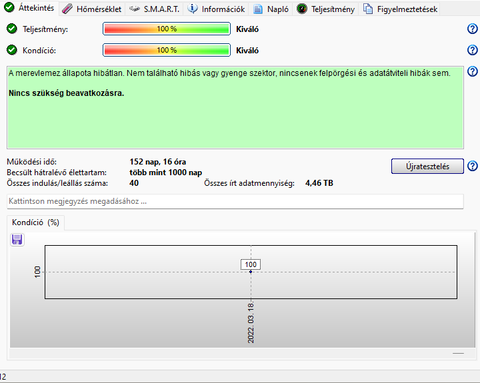Click the 'Összes indulás/leállás száma:' label

tap(57, 183)
